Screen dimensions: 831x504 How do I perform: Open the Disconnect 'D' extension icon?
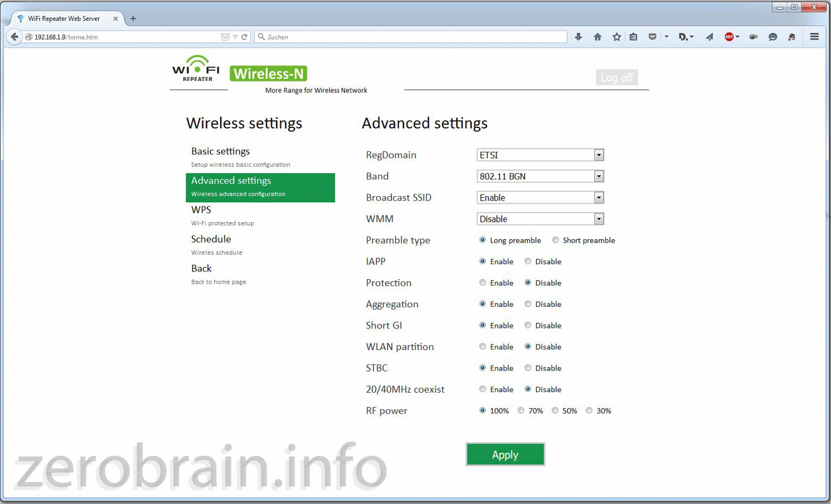(x=684, y=37)
